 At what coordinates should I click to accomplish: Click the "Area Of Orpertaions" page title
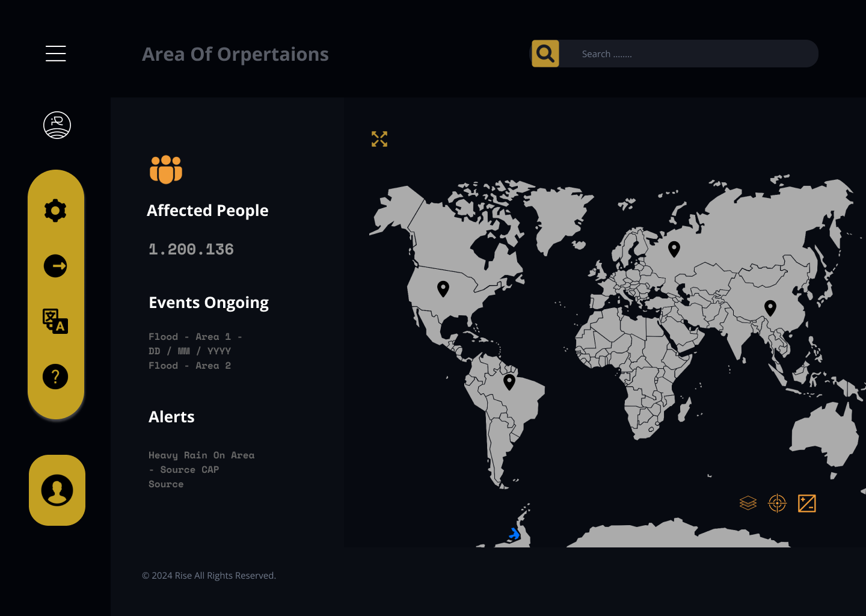235,54
